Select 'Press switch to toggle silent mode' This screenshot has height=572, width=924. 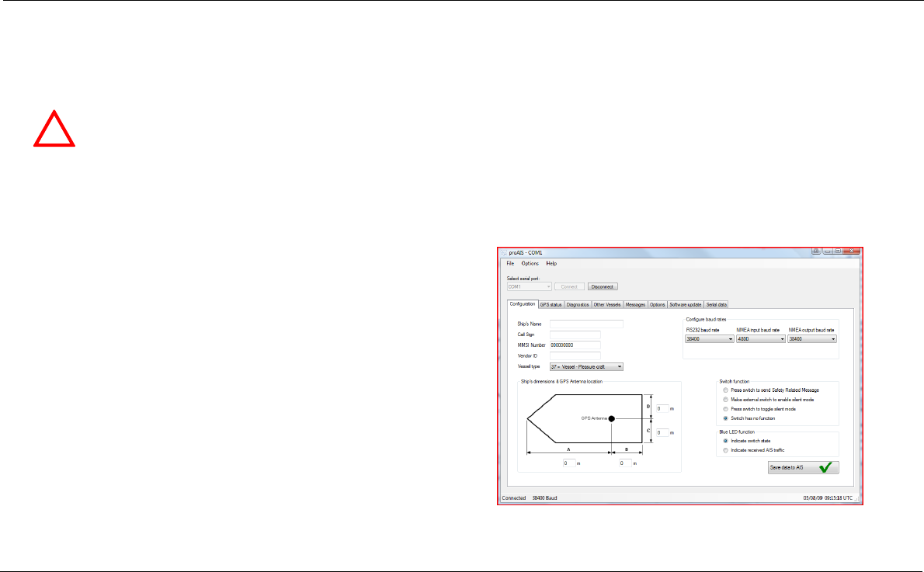tap(725, 409)
